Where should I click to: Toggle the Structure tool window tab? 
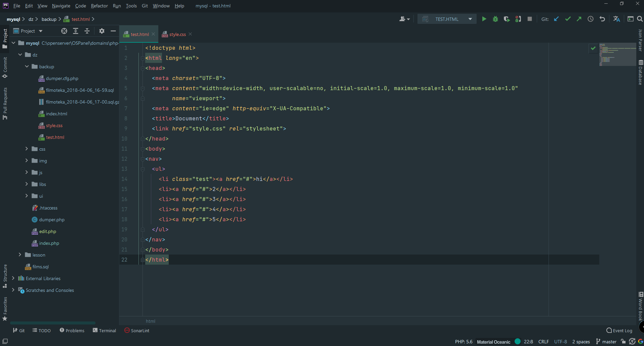(x=5, y=276)
